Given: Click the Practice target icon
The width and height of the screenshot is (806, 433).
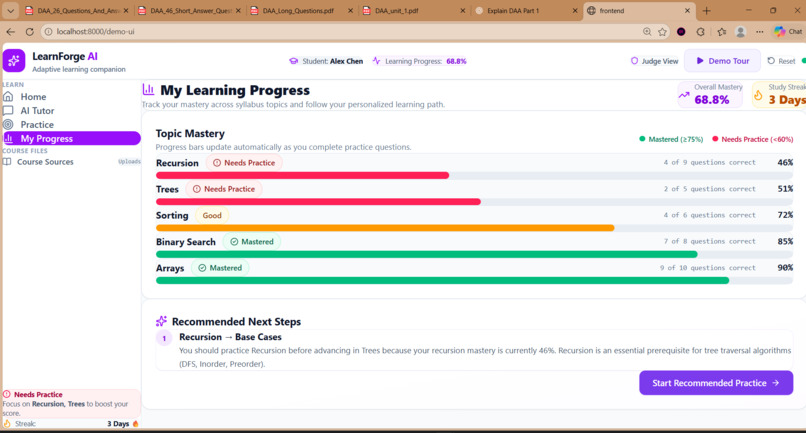Looking at the screenshot, I should click(8, 124).
